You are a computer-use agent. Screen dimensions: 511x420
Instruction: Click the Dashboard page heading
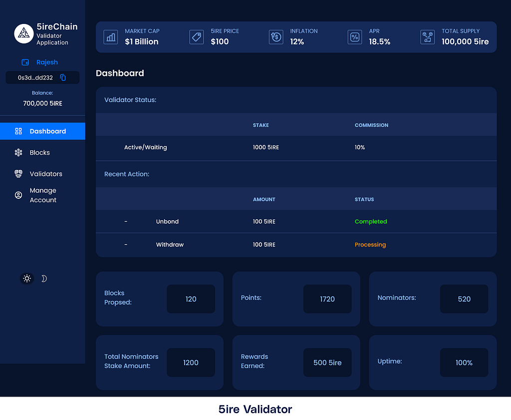[120, 73]
